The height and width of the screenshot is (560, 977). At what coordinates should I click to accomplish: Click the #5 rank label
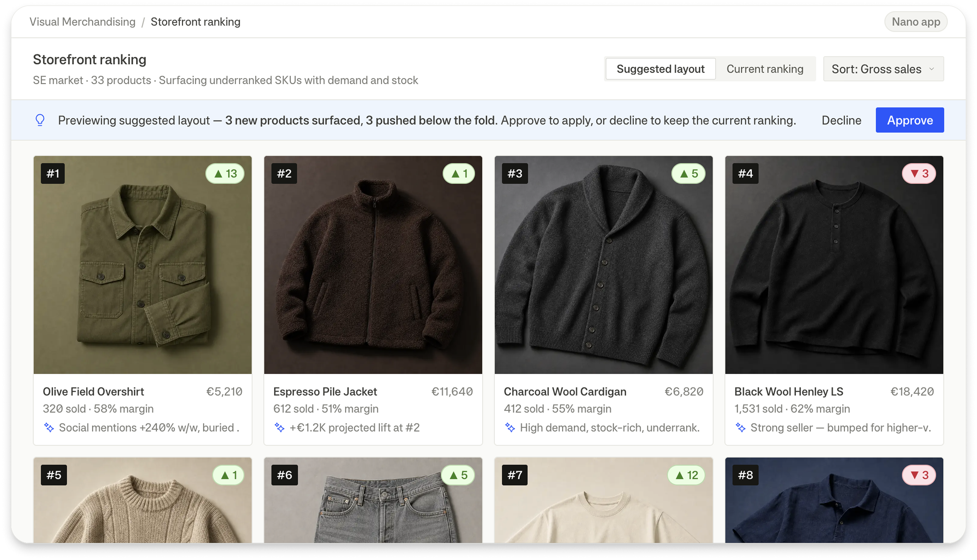click(54, 475)
